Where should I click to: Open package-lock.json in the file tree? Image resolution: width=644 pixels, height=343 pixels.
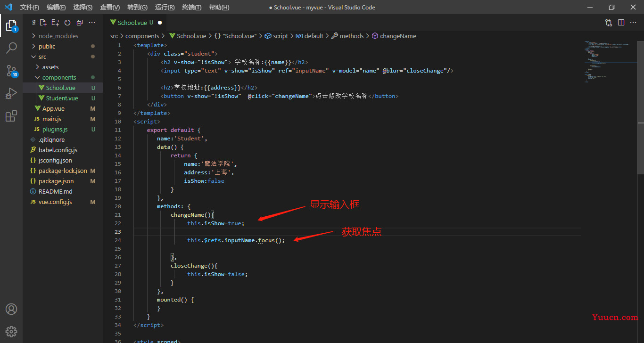point(63,171)
